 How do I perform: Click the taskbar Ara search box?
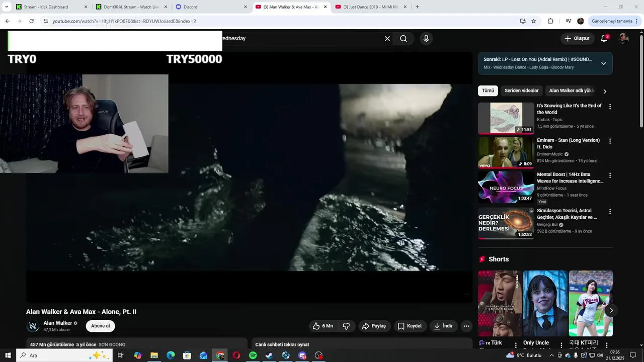point(64,355)
